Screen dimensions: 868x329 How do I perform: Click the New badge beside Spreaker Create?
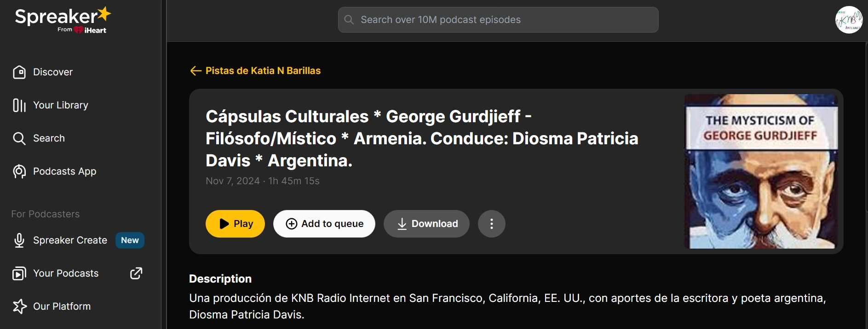(130, 240)
